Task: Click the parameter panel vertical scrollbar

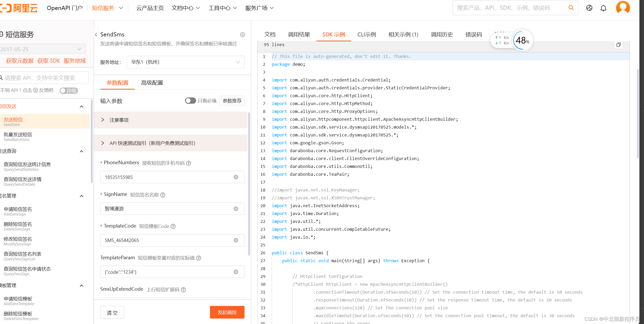Action: pos(249,184)
